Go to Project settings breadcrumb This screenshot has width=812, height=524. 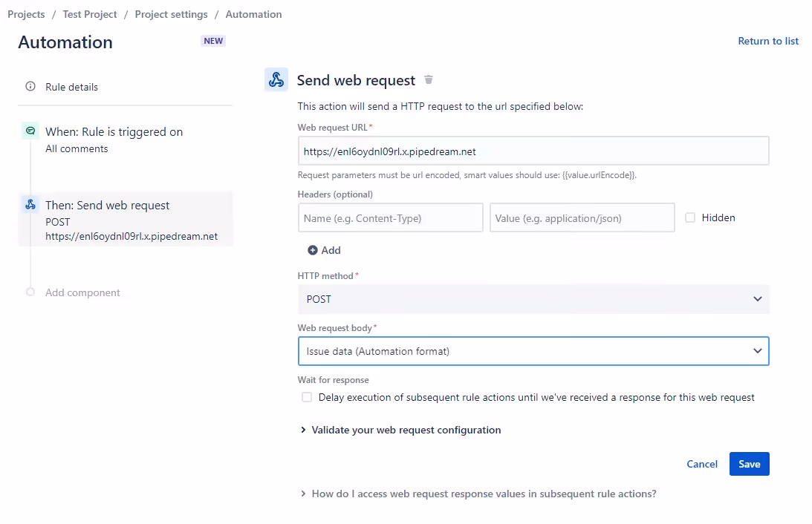pyautogui.click(x=171, y=15)
